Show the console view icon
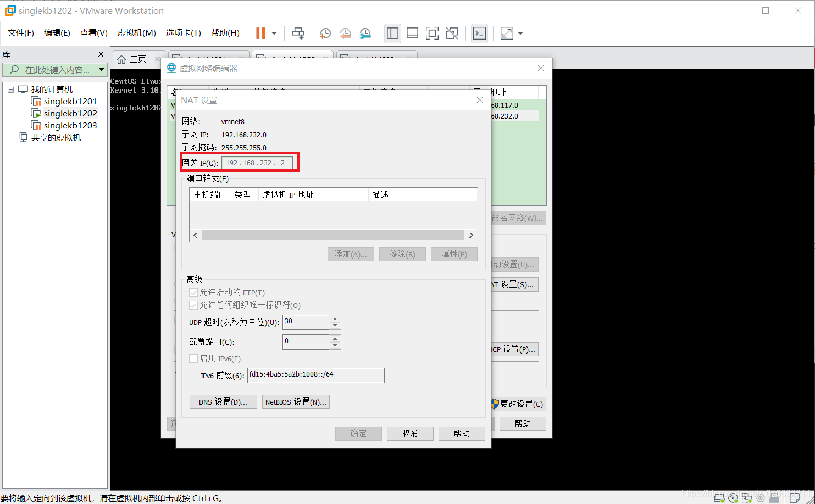This screenshot has width=815, height=504. tap(479, 33)
